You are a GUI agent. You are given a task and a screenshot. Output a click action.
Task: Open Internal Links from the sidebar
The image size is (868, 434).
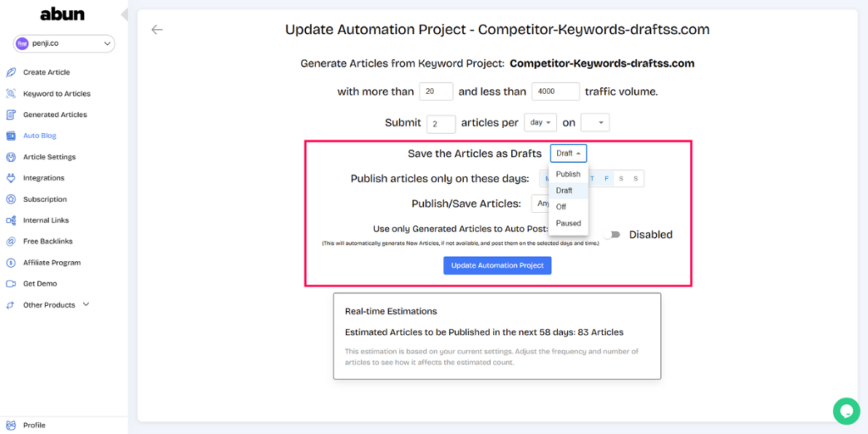46,220
